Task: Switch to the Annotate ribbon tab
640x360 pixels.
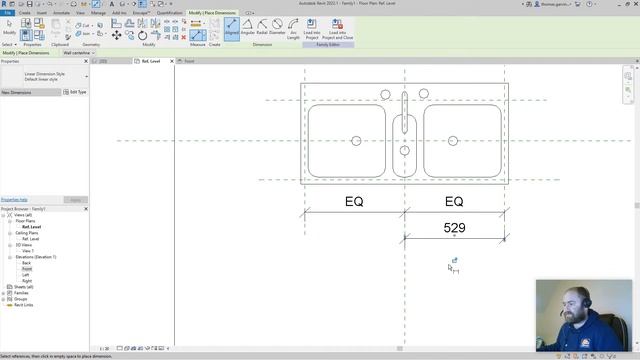Action: point(62,13)
